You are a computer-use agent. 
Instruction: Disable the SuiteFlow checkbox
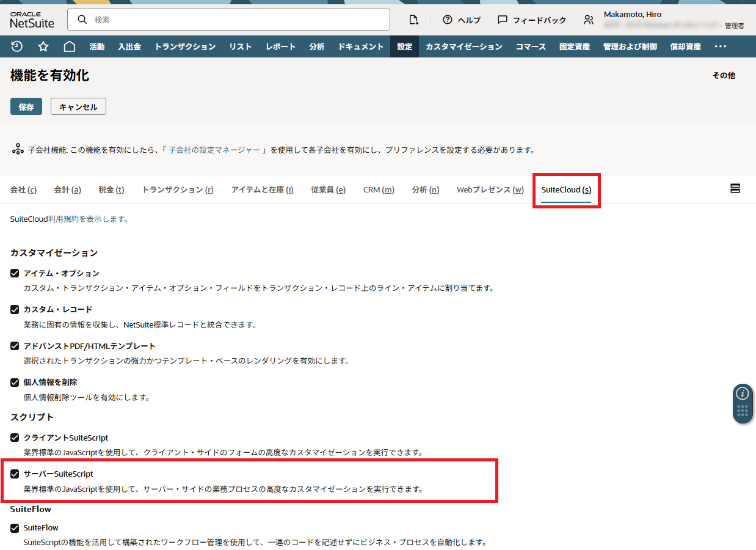tap(15, 527)
